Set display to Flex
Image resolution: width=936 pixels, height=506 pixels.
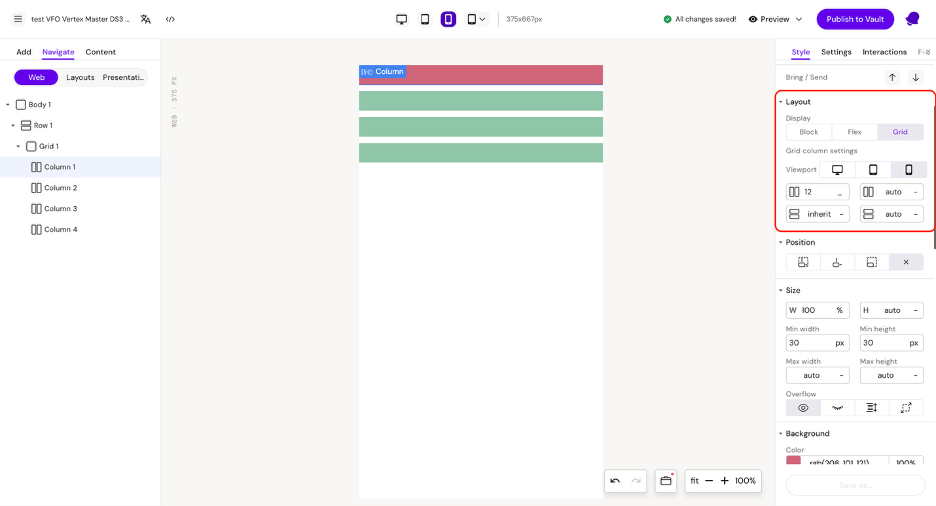854,132
